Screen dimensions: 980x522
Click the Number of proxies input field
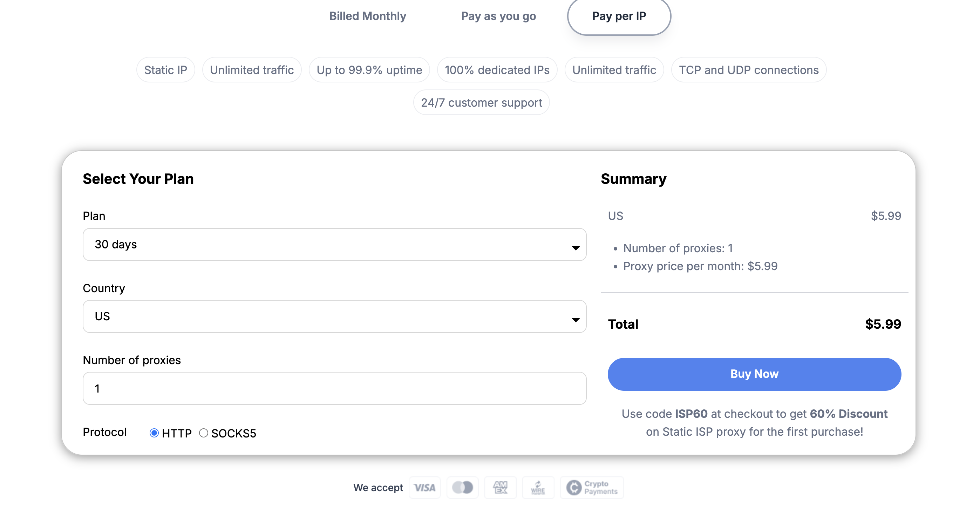coord(334,388)
